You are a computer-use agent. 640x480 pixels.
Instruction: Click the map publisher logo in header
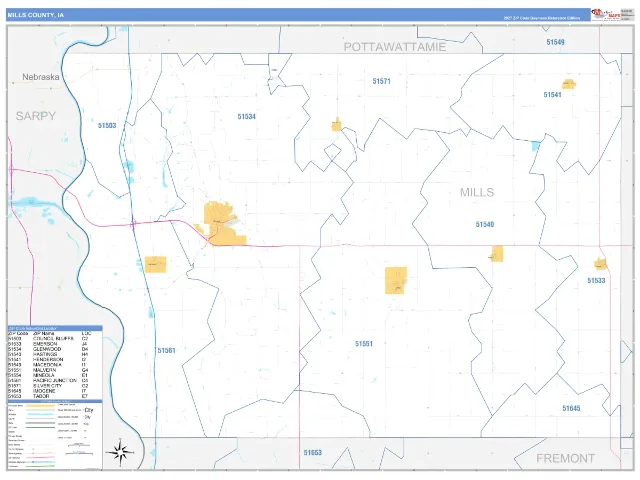point(607,15)
